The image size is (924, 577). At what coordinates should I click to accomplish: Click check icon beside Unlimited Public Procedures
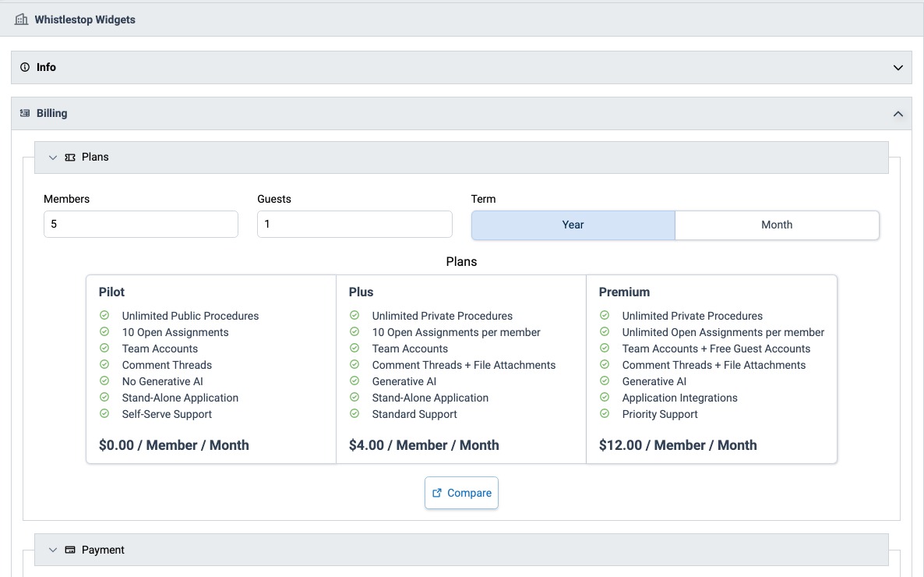click(104, 316)
